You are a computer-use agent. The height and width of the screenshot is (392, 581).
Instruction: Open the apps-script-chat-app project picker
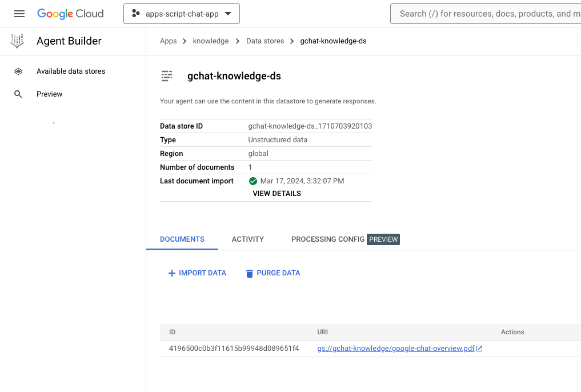[x=182, y=14]
